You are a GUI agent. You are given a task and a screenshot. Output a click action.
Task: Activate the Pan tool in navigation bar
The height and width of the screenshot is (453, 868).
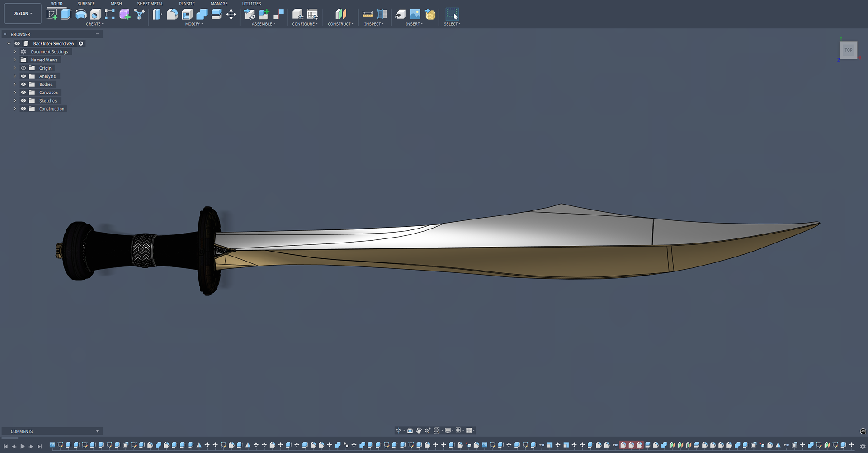[419, 430]
